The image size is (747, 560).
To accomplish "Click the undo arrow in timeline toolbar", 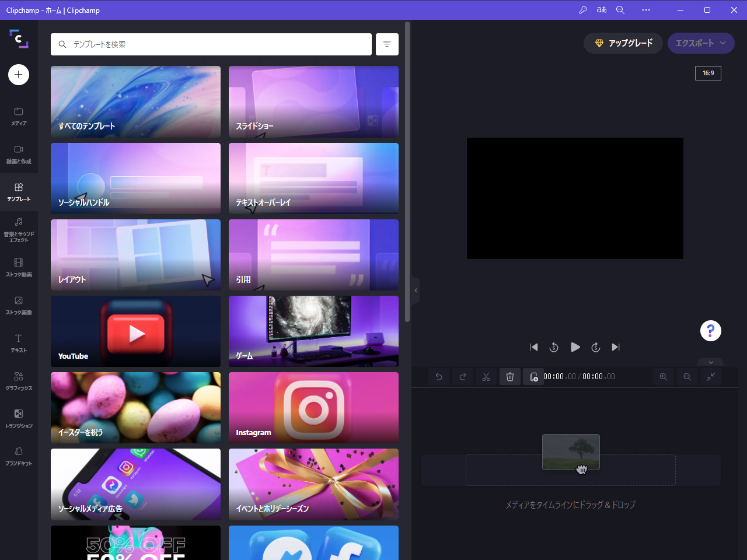I will coord(439,377).
